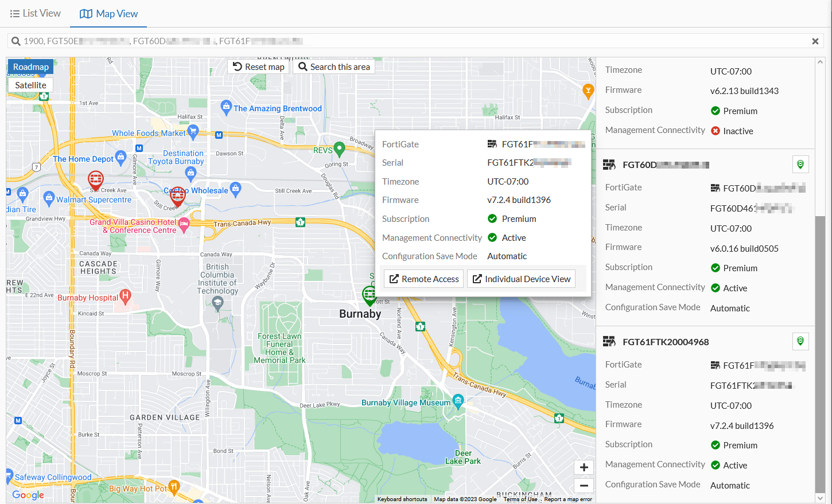Open Remote Access for the FGT61F device
Viewport: 832px width, 504px height.
(424, 279)
